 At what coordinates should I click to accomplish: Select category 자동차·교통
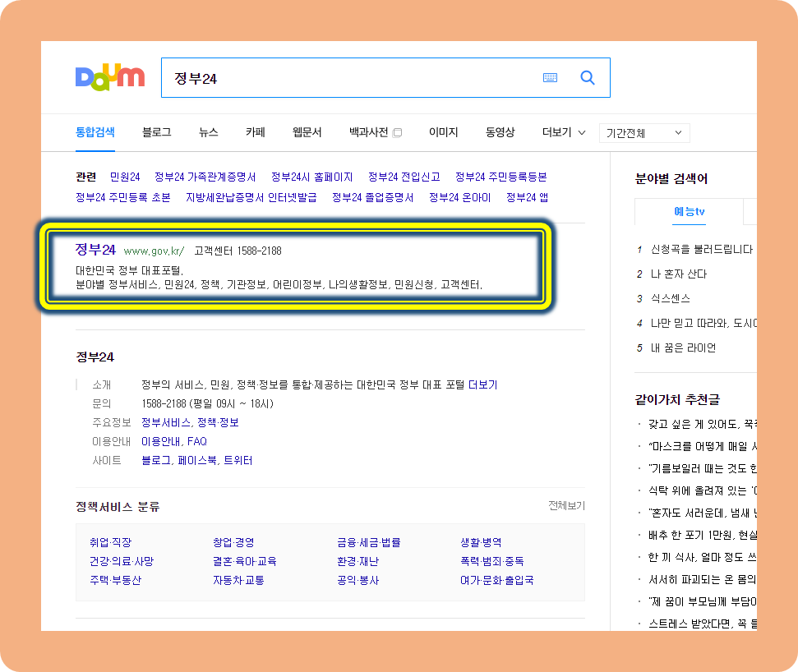(238, 580)
